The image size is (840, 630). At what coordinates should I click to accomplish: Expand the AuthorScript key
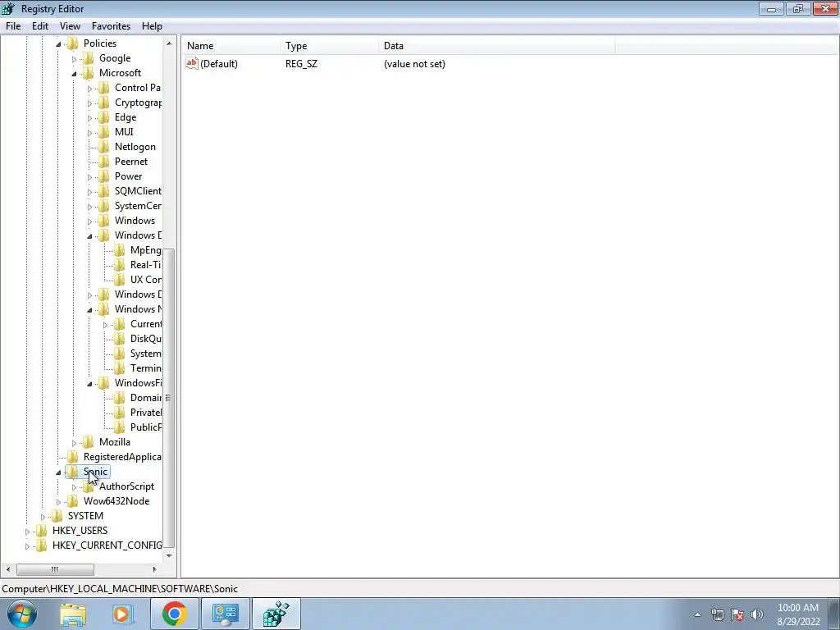[x=74, y=487]
